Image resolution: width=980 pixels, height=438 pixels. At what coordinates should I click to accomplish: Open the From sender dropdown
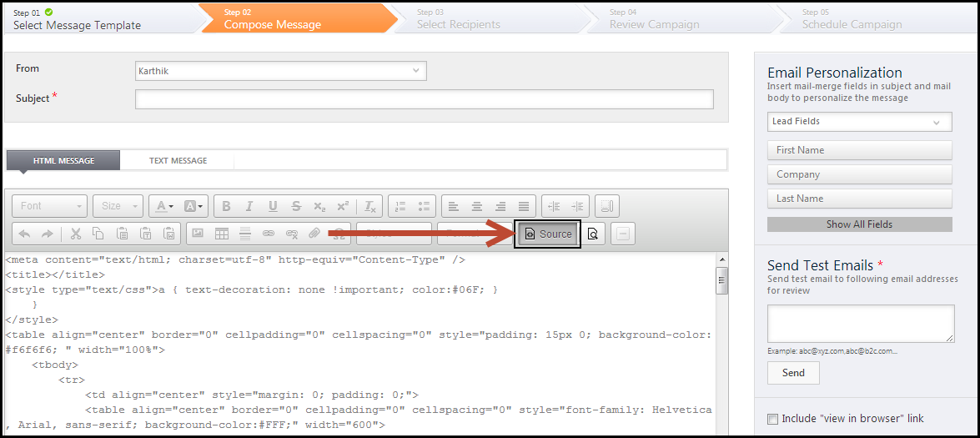(x=280, y=71)
